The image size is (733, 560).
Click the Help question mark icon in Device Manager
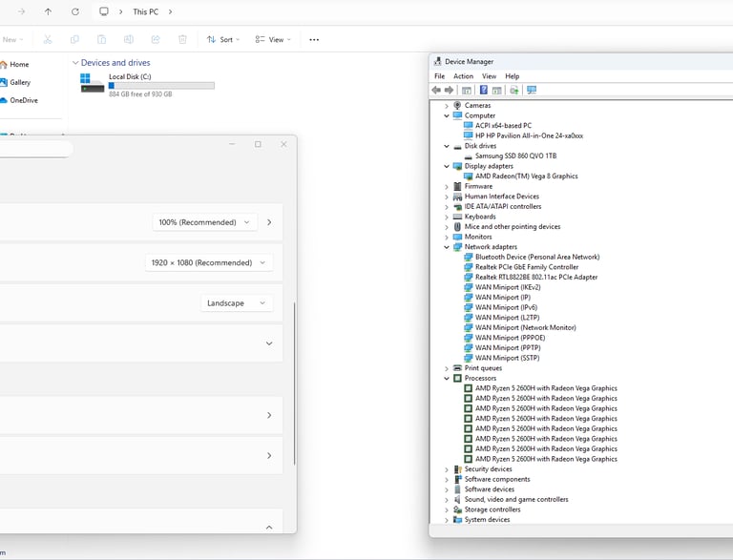click(x=484, y=91)
